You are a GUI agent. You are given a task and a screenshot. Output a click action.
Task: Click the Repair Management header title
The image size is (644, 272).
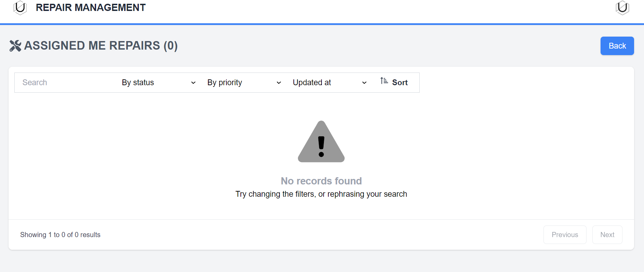point(91,8)
